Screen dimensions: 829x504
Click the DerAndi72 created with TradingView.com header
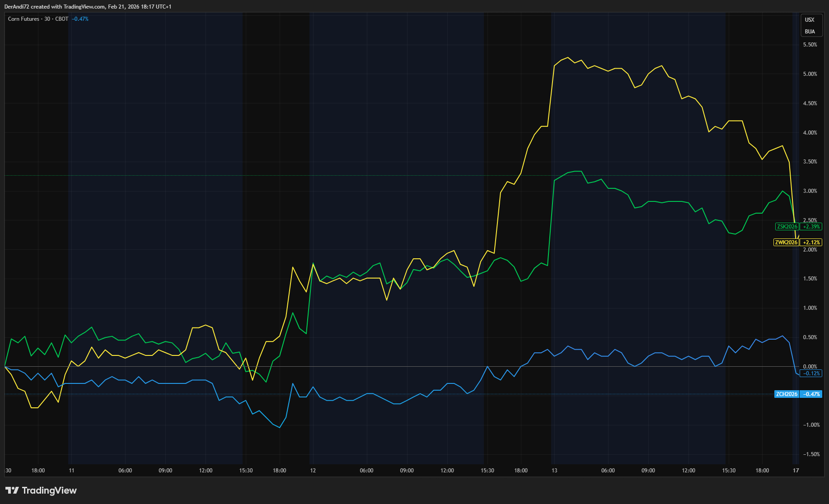tap(88, 7)
